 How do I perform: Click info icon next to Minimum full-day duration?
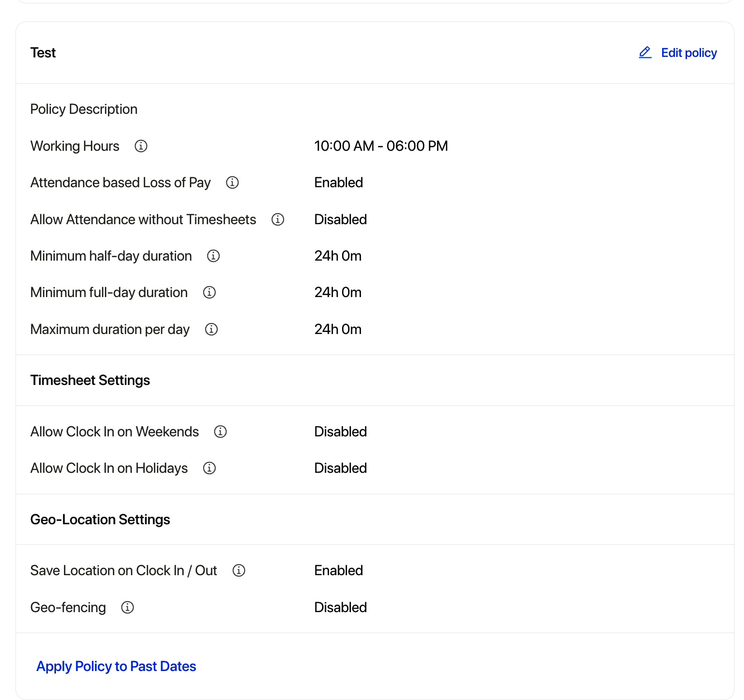pyautogui.click(x=209, y=292)
